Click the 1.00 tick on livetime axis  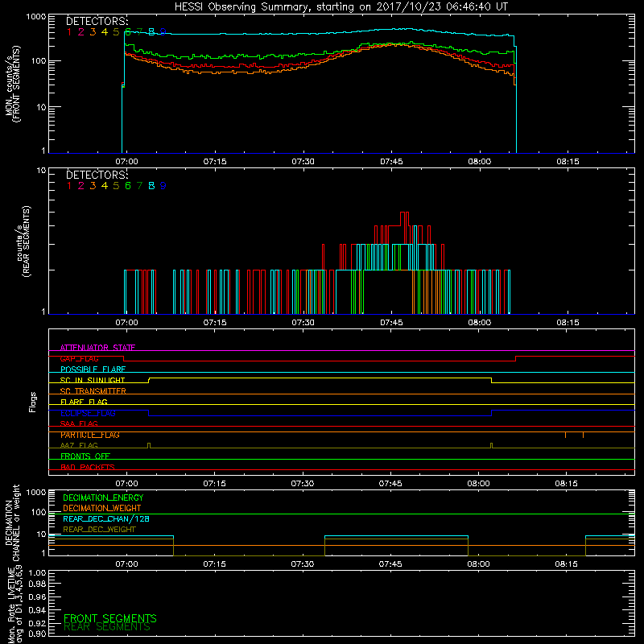click(x=37, y=573)
